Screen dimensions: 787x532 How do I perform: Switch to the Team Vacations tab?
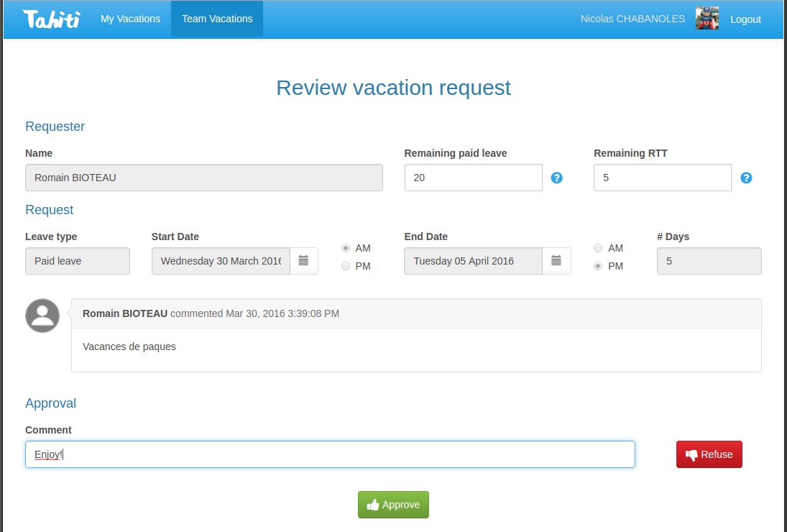click(216, 19)
